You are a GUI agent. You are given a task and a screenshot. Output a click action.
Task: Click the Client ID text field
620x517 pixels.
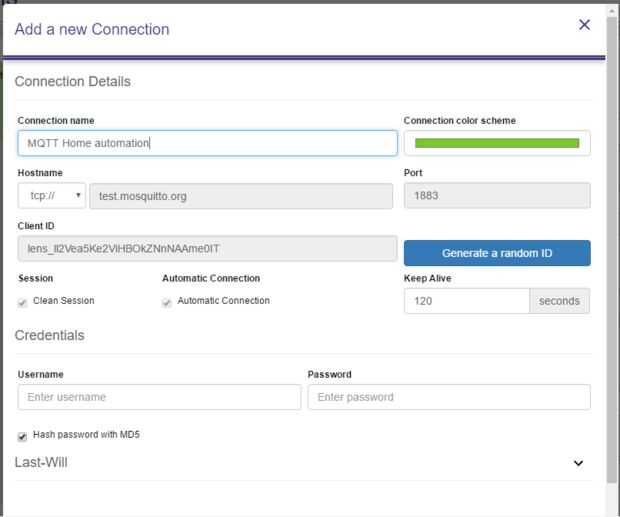tap(207, 248)
